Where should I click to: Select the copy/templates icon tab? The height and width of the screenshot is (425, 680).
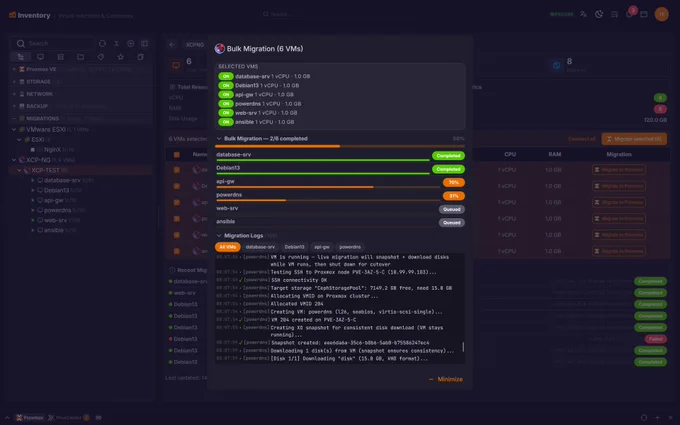click(x=141, y=57)
